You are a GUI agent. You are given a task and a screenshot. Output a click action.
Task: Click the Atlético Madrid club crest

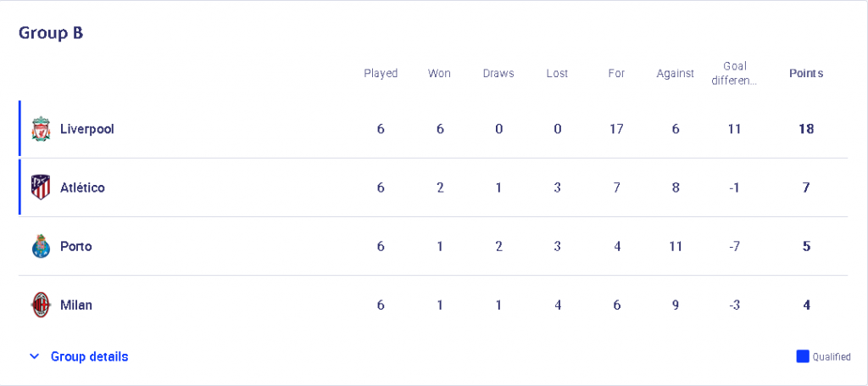pyautogui.click(x=41, y=187)
